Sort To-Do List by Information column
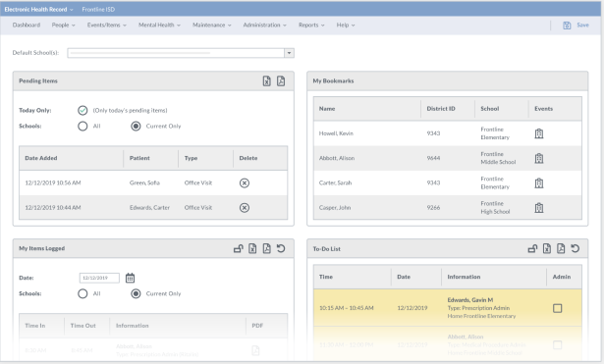604x364 pixels. [464, 277]
